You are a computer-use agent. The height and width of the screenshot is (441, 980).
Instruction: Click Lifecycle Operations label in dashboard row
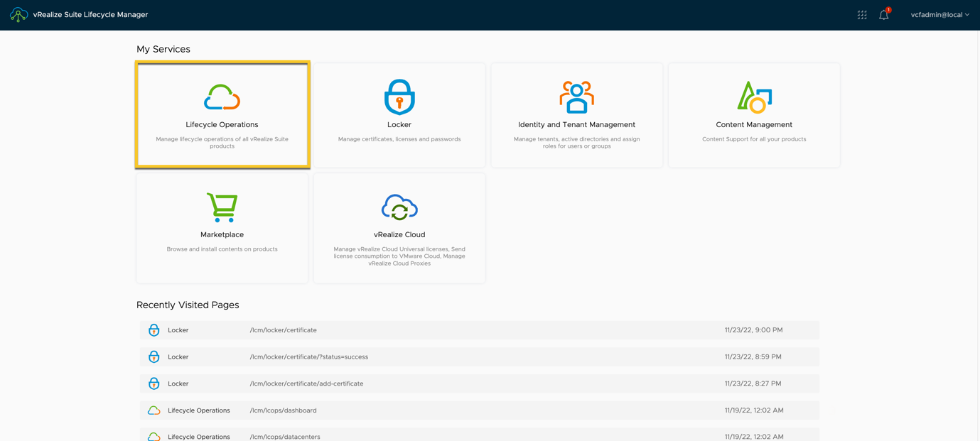[199, 410]
